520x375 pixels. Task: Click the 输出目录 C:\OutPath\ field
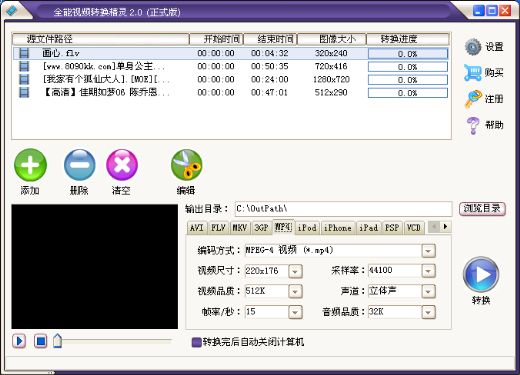343,209
